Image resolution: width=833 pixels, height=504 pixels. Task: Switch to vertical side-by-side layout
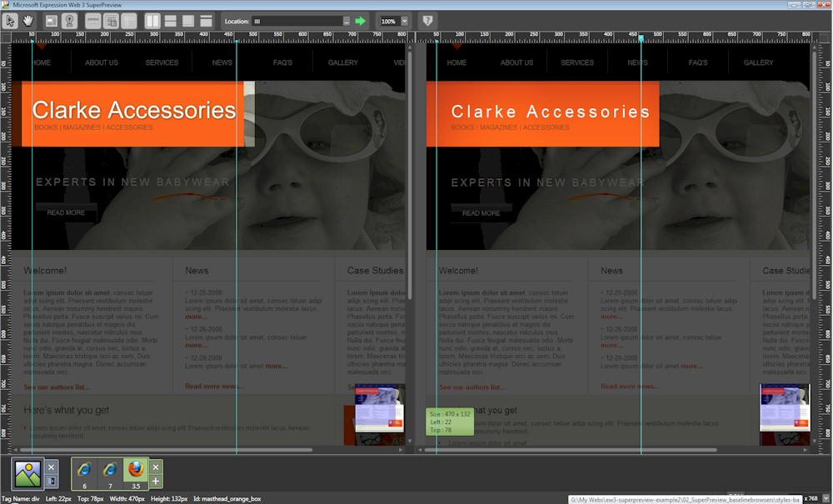pos(152,22)
